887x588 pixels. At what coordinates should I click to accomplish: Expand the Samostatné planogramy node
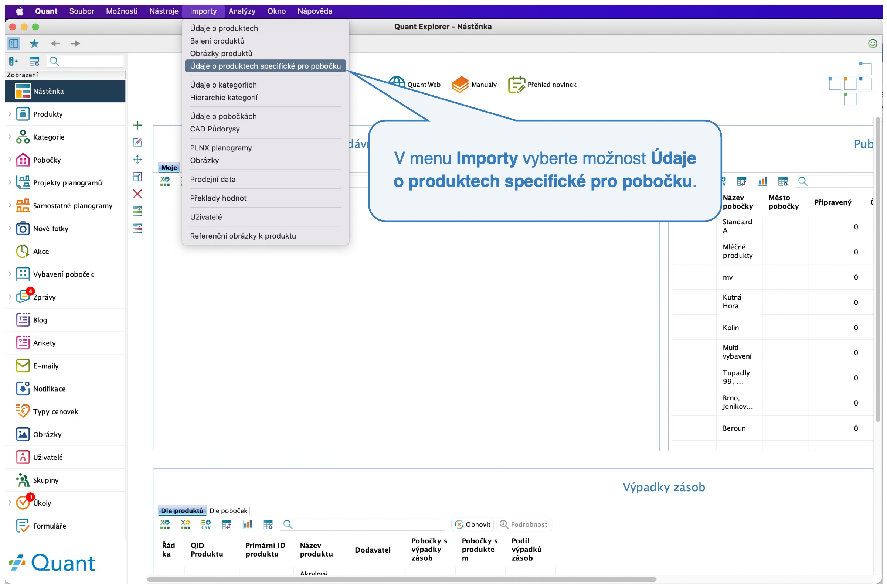pos(10,205)
